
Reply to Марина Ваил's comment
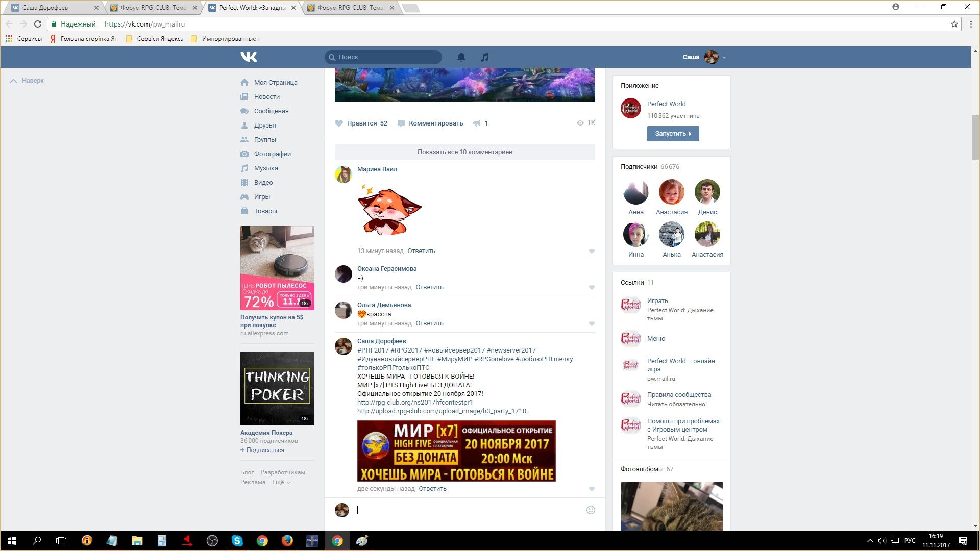[x=421, y=251]
